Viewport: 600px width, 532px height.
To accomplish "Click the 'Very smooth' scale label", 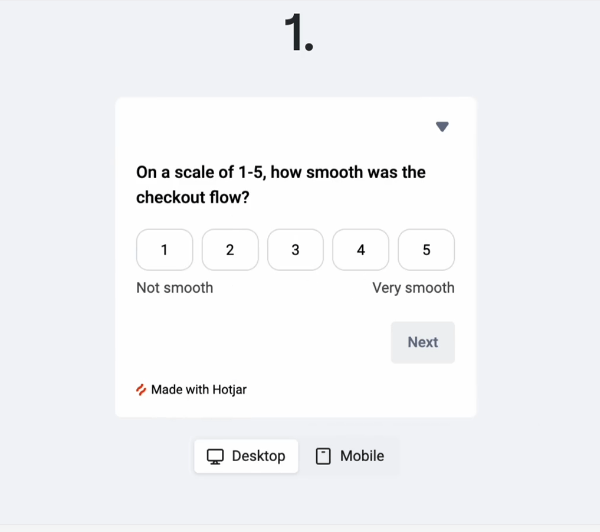I will pyautogui.click(x=414, y=288).
